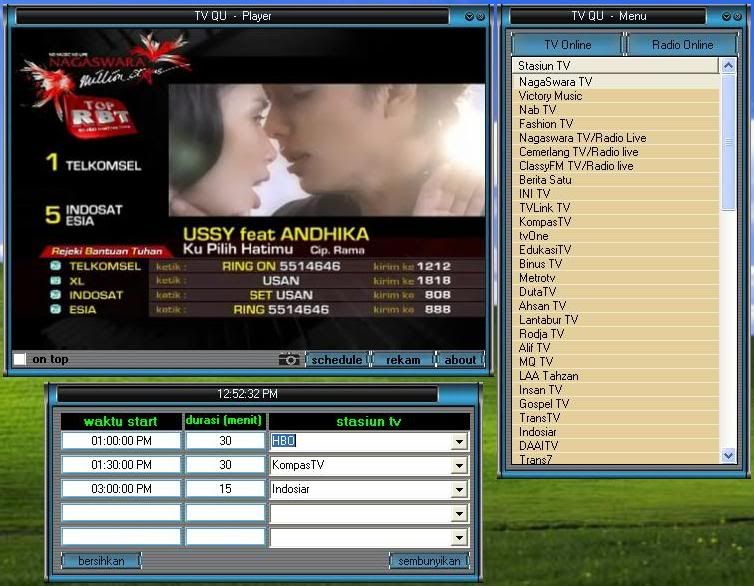Select Berita Satu station
This screenshot has width=754, height=586.
616,180
